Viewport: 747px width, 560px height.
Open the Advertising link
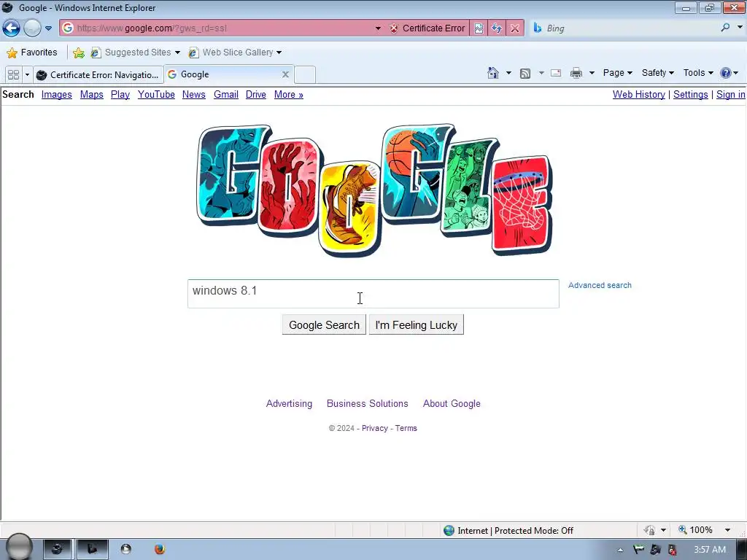click(289, 403)
